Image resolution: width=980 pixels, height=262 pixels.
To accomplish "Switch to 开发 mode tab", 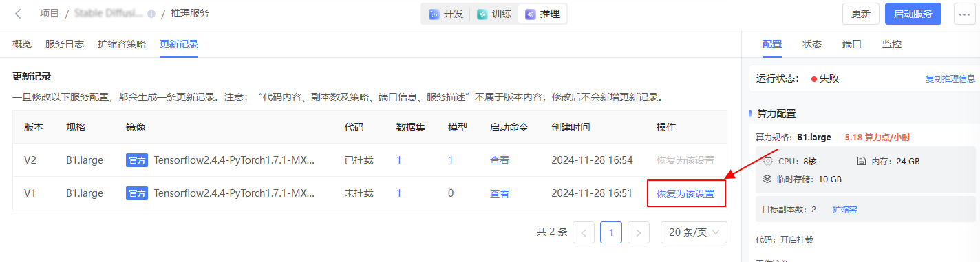I will click(446, 14).
